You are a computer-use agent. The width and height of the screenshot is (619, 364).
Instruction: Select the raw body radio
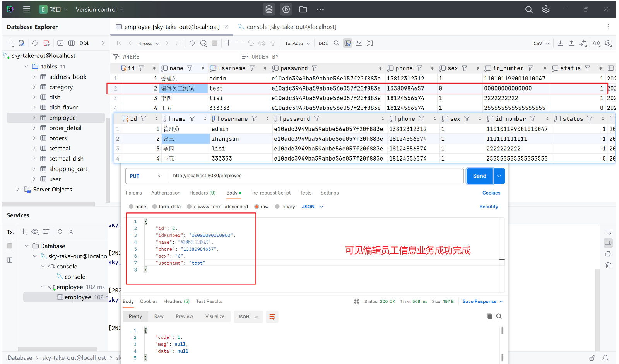pyautogui.click(x=256, y=207)
